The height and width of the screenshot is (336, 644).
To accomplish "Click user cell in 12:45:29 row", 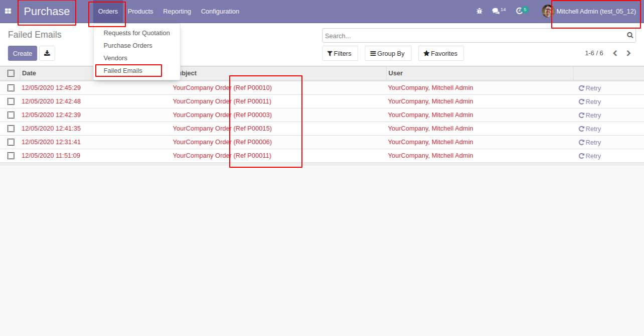I will pos(430,88).
